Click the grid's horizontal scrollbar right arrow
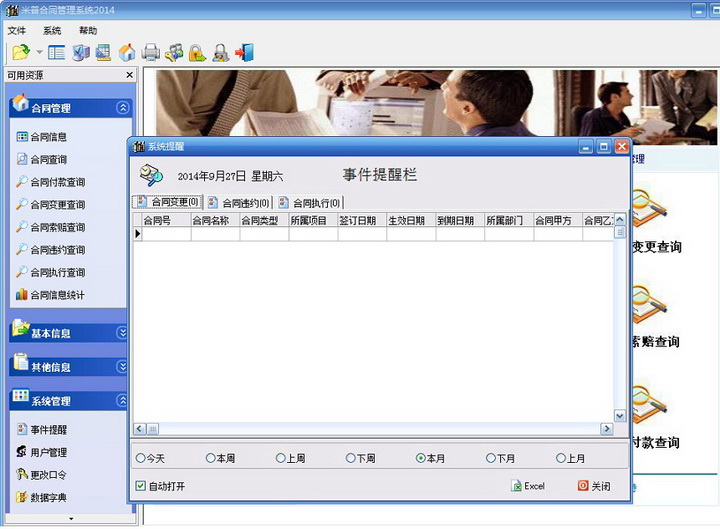 coord(607,429)
